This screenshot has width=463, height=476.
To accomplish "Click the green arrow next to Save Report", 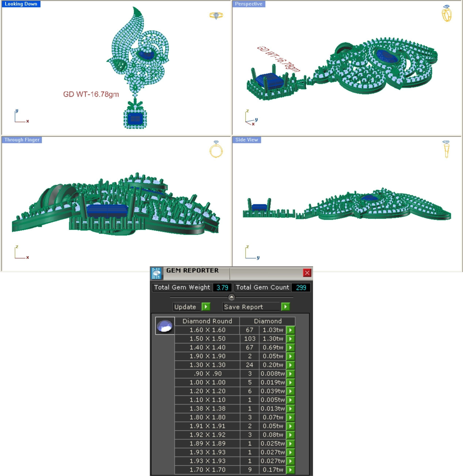I will pos(285,307).
